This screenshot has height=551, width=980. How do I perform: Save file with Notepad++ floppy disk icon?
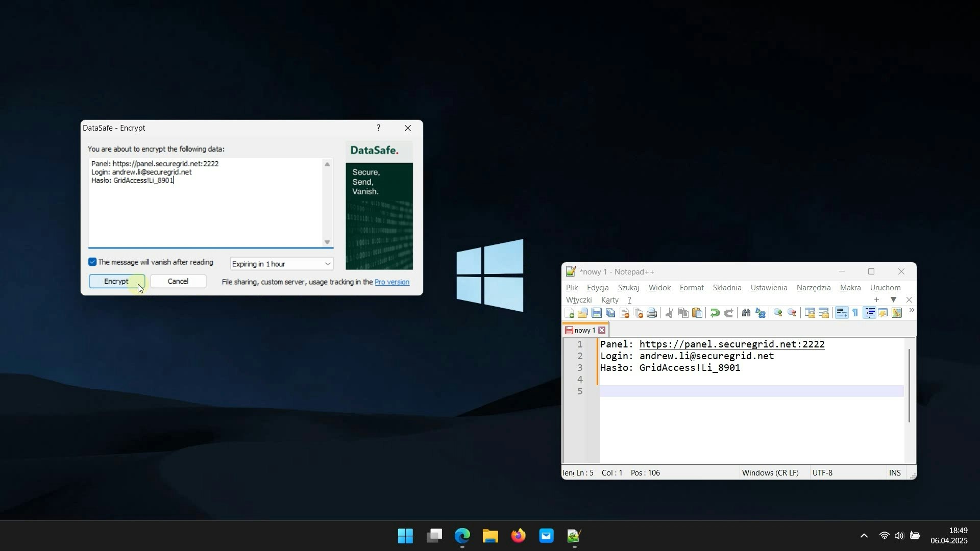[597, 313]
